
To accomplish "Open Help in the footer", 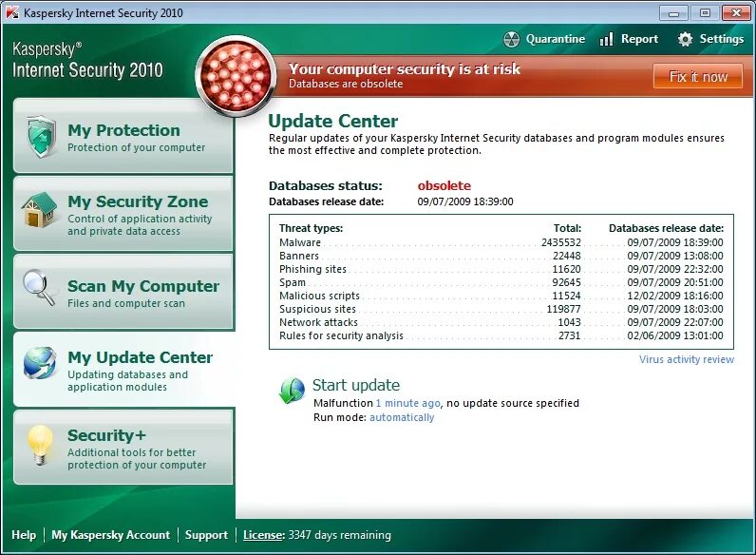I will click(x=24, y=535).
